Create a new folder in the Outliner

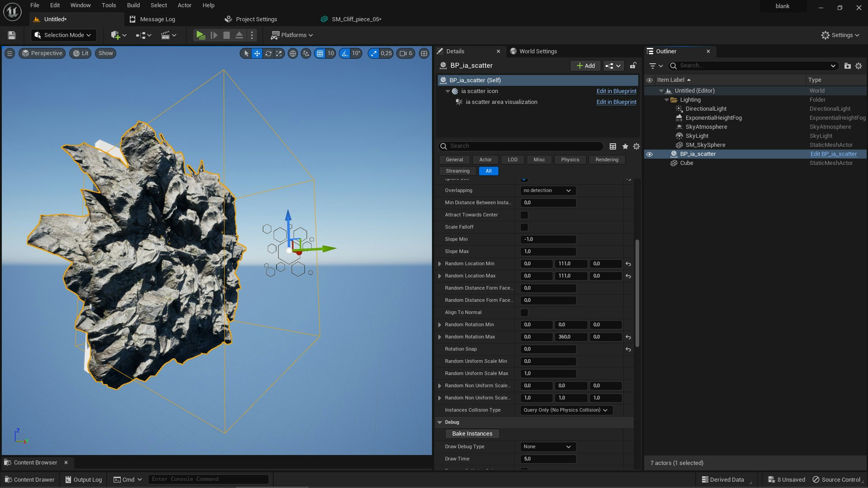tap(847, 66)
